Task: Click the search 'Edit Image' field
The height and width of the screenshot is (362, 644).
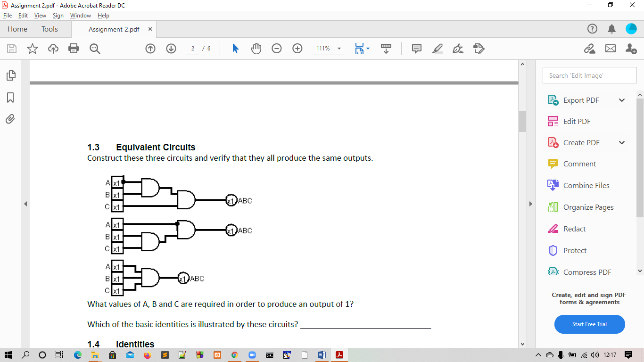Action: tap(589, 75)
